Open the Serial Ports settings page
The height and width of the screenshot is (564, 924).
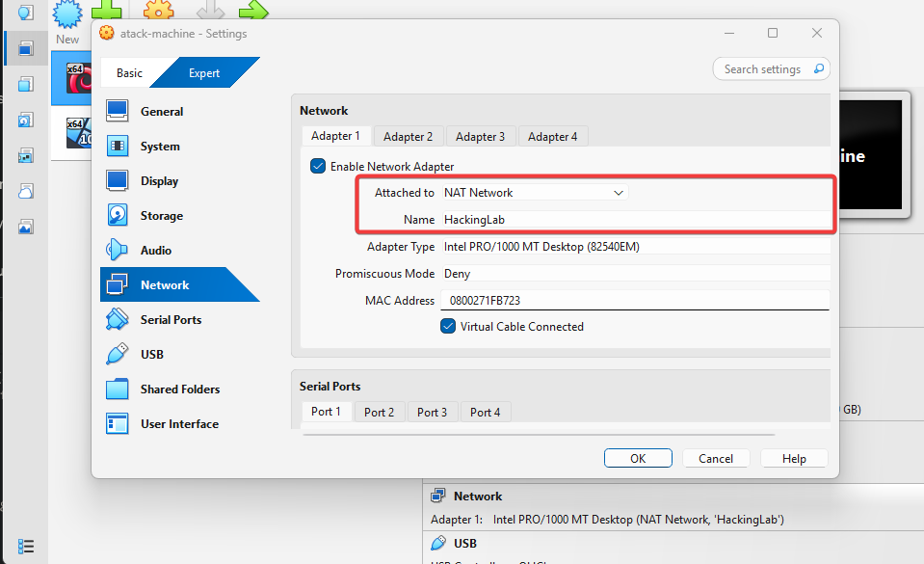point(180,320)
